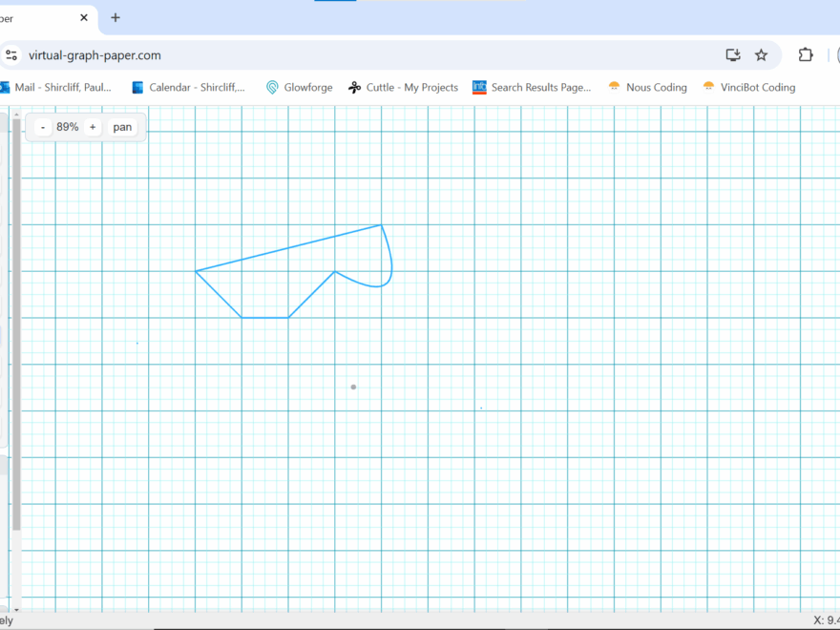Image resolution: width=840 pixels, height=630 pixels.
Task: Click inside the address bar
Action: 191,55
